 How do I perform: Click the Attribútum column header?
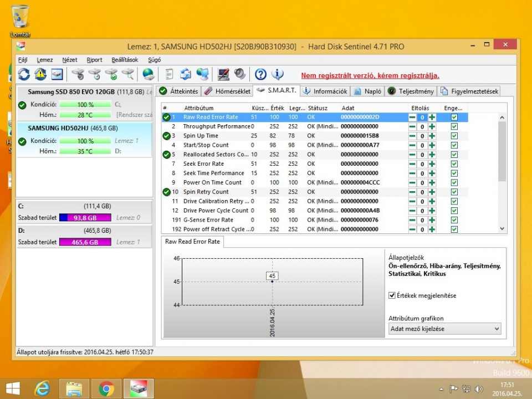(199, 108)
